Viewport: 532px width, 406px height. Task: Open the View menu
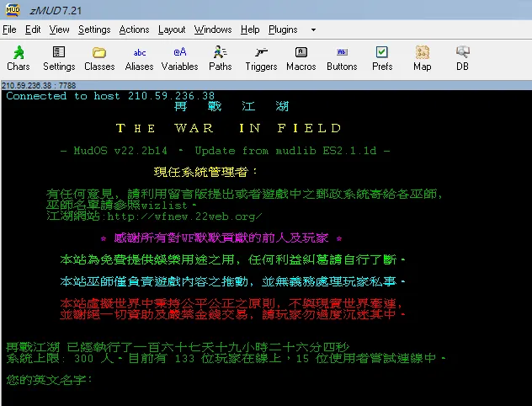click(x=60, y=29)
